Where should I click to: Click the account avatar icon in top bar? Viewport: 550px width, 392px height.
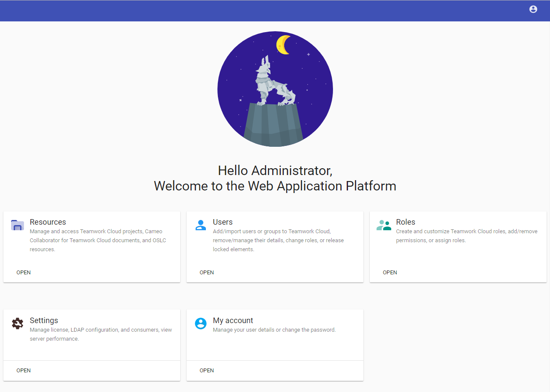coord(533,9)
